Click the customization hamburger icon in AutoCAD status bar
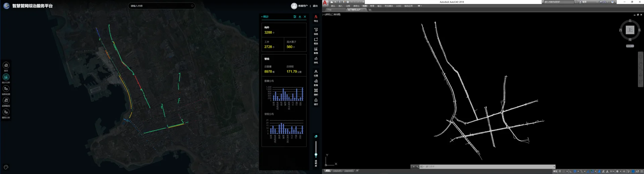This screenshot has width=644, height=174. click(x=642, y=171)
